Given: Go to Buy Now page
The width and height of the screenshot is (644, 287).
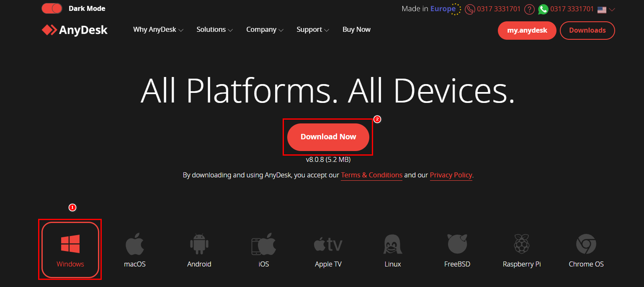Looking at the screenshot, I should coord(356,30).
